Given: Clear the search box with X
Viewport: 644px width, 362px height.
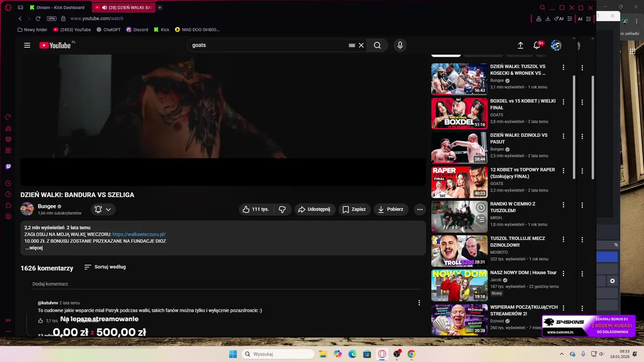Looking at the screenshot, I should click(x=361, y=45).
